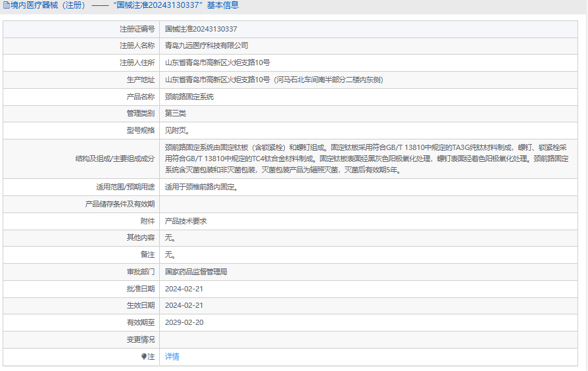Screen dimensions: 588x371
Task: Select registration number value 国械注准20243130337 in table
Action: tap(201, 29)
